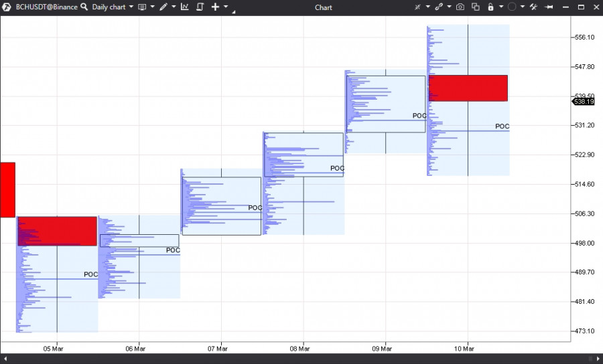Click the 10 Mar date label
The image size is (603, 364).
[464, 349]
